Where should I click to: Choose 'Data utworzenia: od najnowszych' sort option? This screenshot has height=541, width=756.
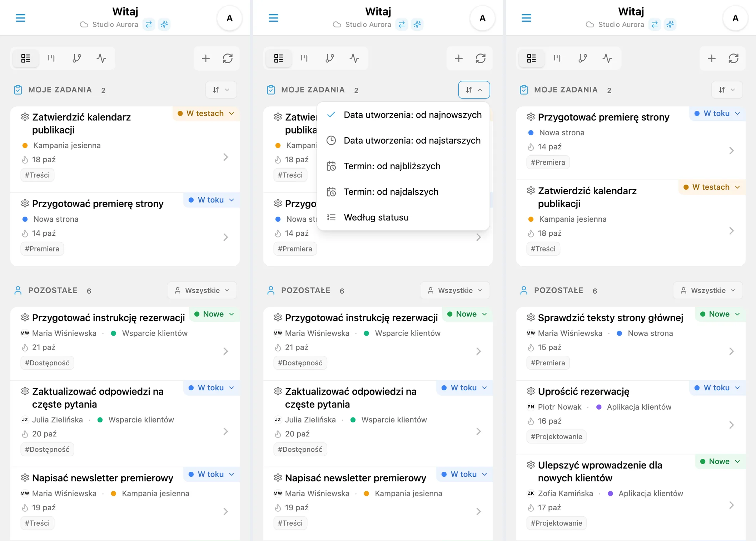tap(403, 115)
